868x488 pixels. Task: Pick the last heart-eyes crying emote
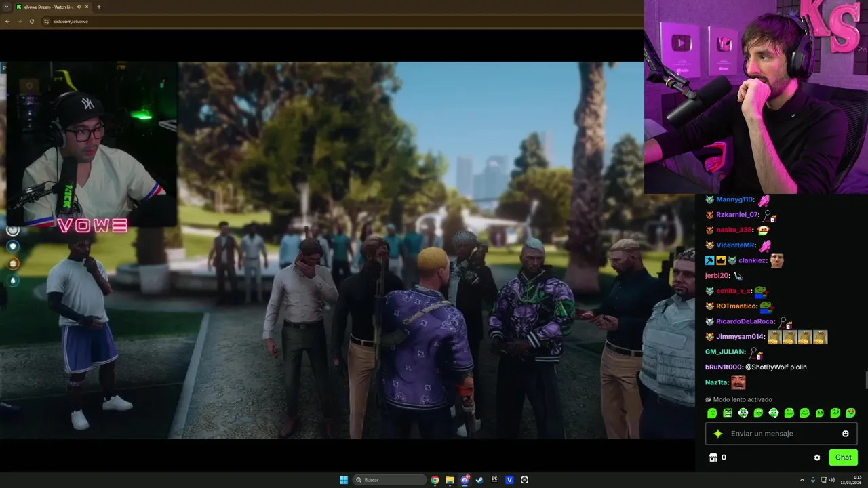850,413
